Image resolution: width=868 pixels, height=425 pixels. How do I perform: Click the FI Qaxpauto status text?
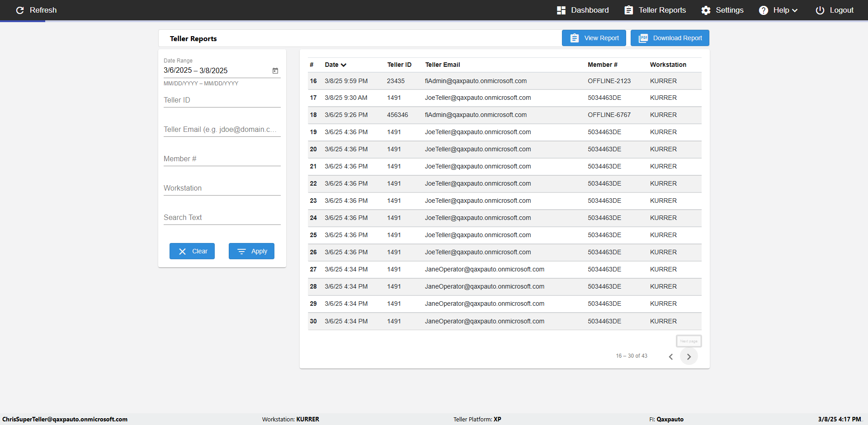point(666,419)
